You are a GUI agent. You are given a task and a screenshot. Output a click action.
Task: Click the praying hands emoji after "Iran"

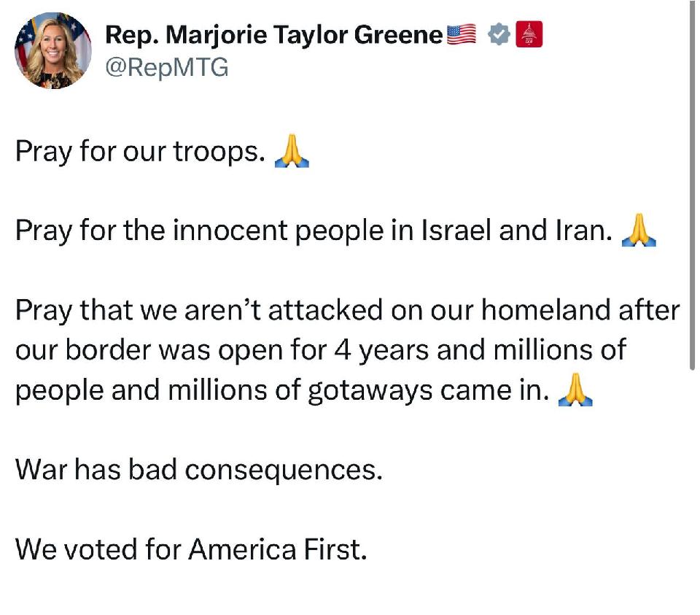pos(639,230)
